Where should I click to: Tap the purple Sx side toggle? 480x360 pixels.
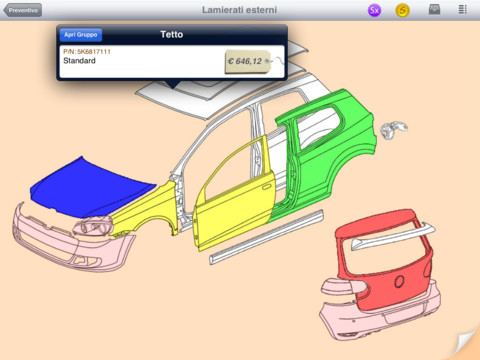(x=374, y=10)
